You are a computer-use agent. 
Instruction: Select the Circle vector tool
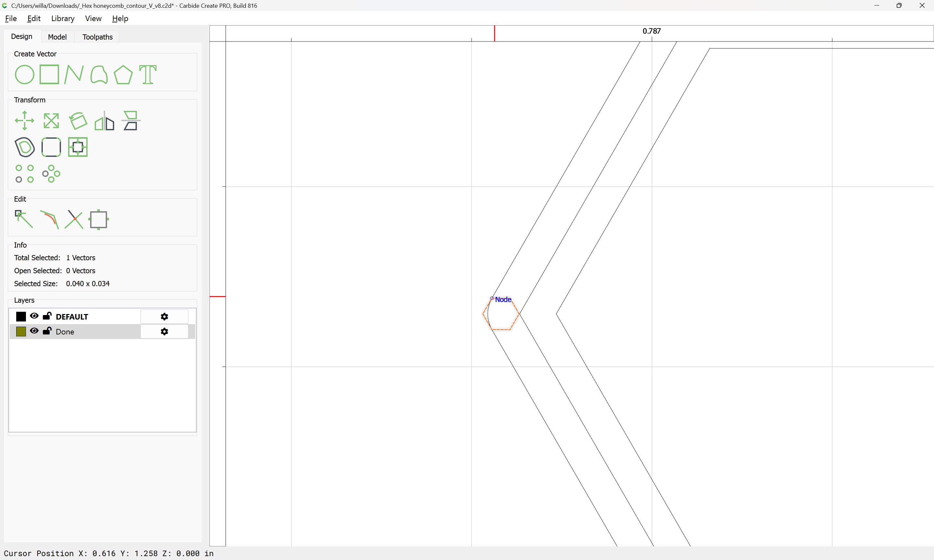click(x=25, y=74)
